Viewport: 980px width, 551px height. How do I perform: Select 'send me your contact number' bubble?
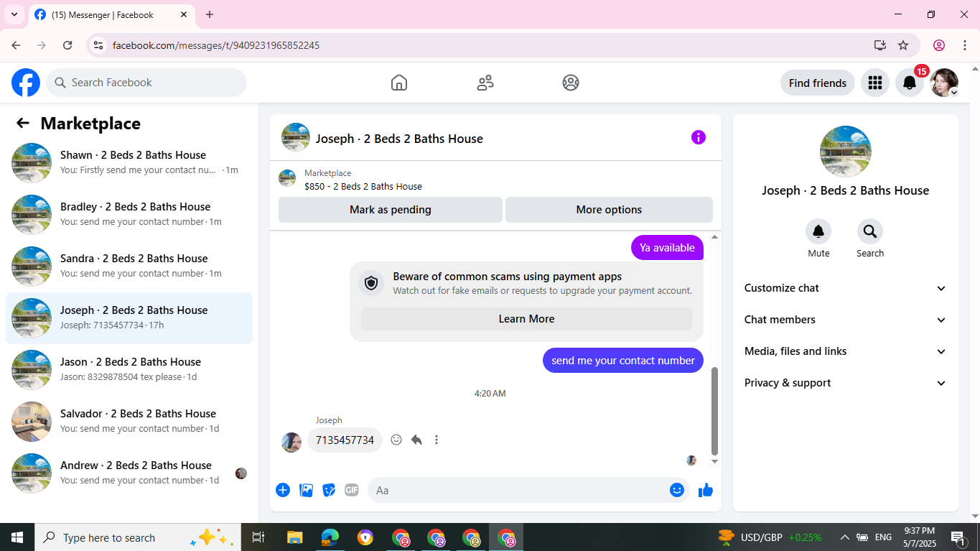pyautogui.click(x=623, y=361)
